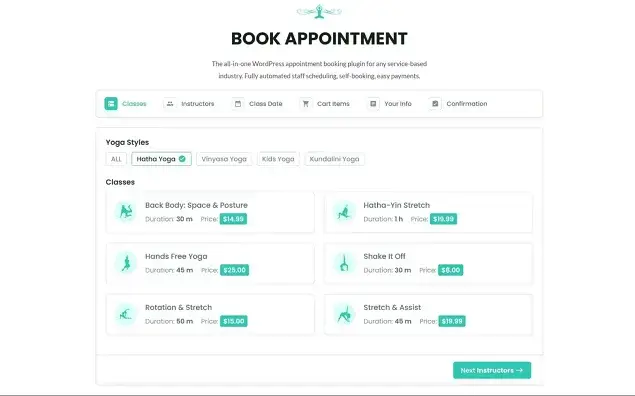Click the Classes step icon
The width and height of the screenshot is (635, 396).
pyautogui.click(x=111, y=104)
